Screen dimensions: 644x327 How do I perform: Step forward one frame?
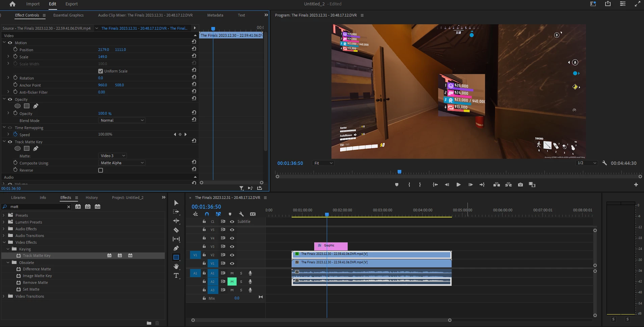471,185
